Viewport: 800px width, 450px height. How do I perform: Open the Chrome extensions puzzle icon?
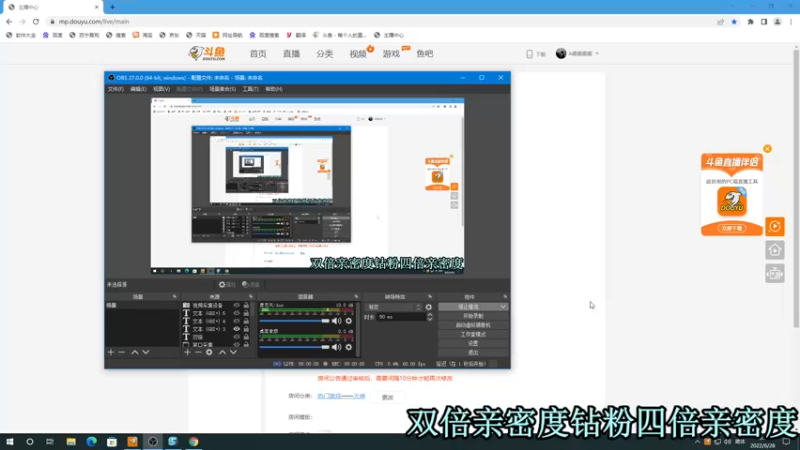tap(750, 22)
